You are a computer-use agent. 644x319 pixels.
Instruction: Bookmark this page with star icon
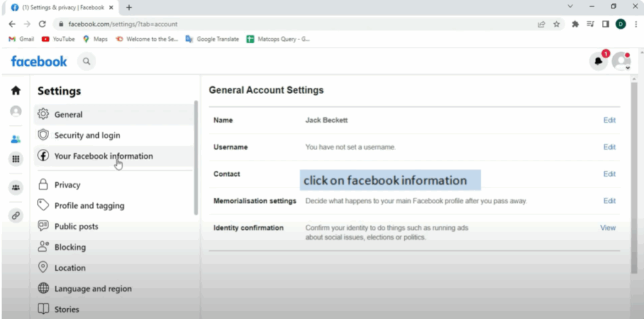tap(557, 24)
